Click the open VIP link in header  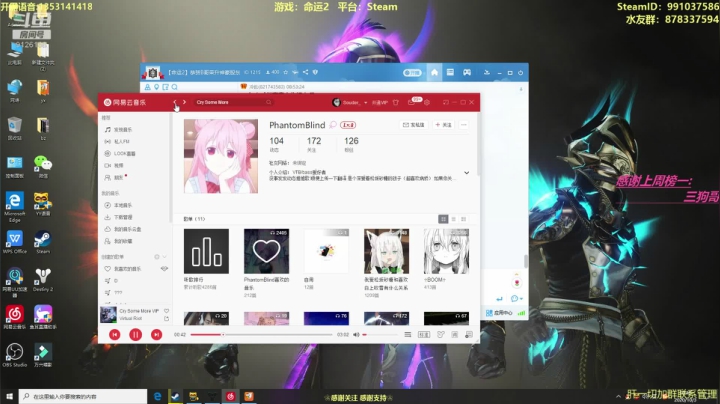380,102
